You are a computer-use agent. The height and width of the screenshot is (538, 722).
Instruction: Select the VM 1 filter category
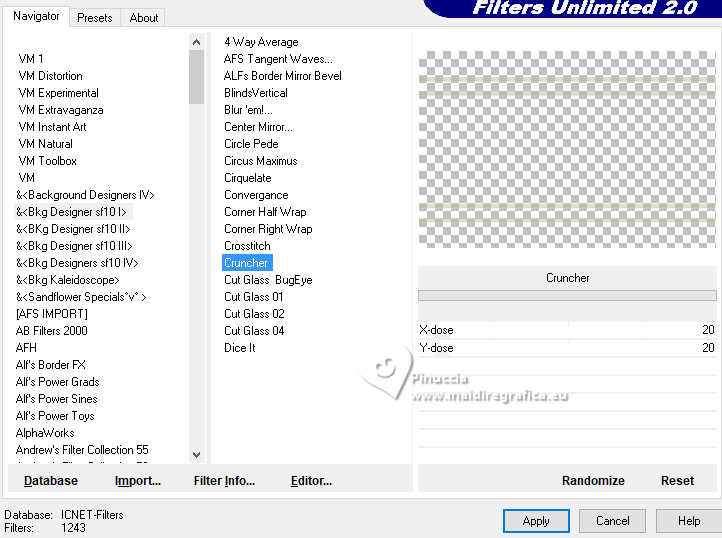(x=31, y=59)
